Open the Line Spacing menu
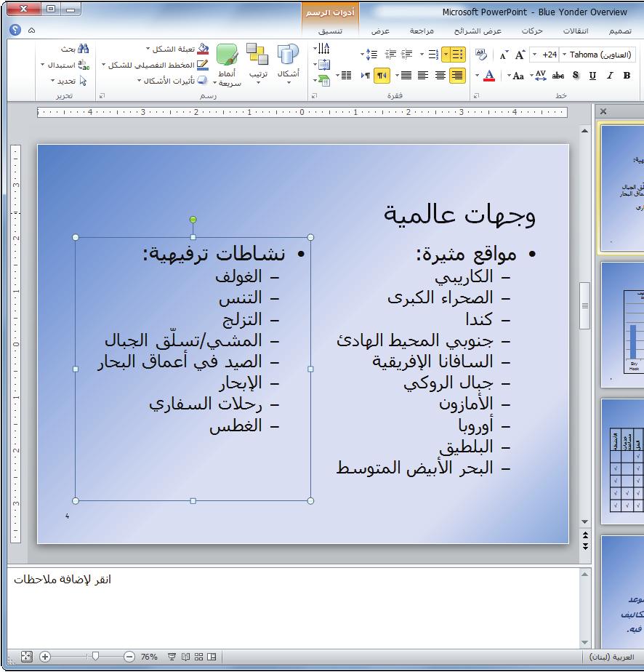 click(x=369, y=54)
